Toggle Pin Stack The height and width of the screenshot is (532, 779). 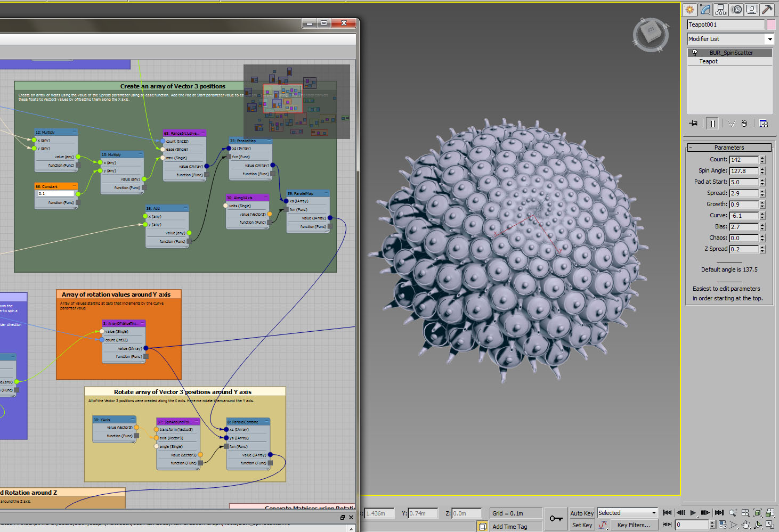click(693, 124)
